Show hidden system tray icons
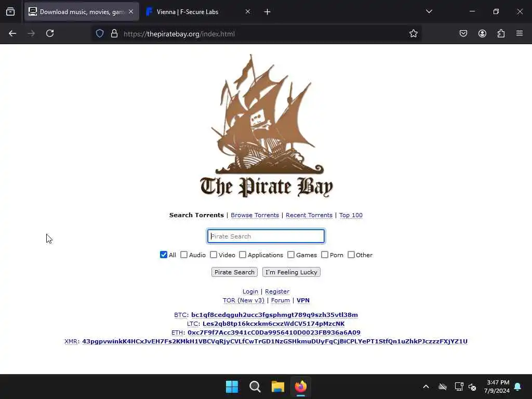 pyautogui.click(x=426, y=387)
